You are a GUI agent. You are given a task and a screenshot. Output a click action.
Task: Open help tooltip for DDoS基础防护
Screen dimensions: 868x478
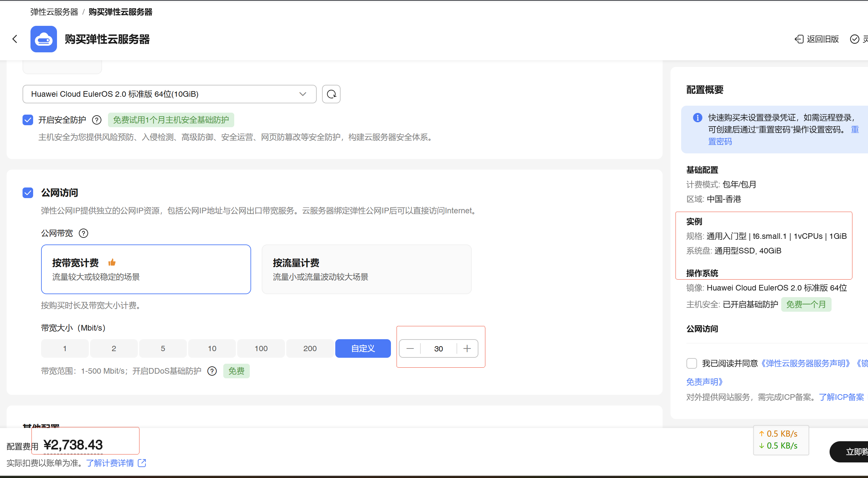pyautogui.click(x=212, y=371)
